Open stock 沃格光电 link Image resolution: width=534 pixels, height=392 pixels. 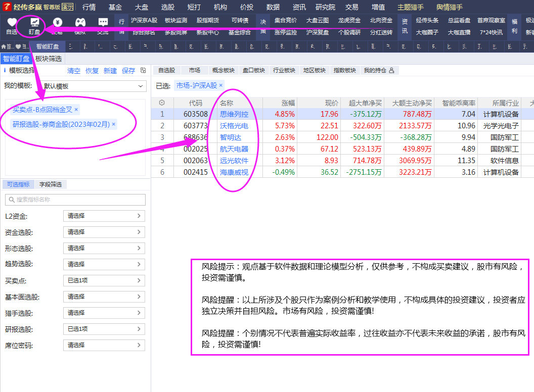(x=234, y=126)
